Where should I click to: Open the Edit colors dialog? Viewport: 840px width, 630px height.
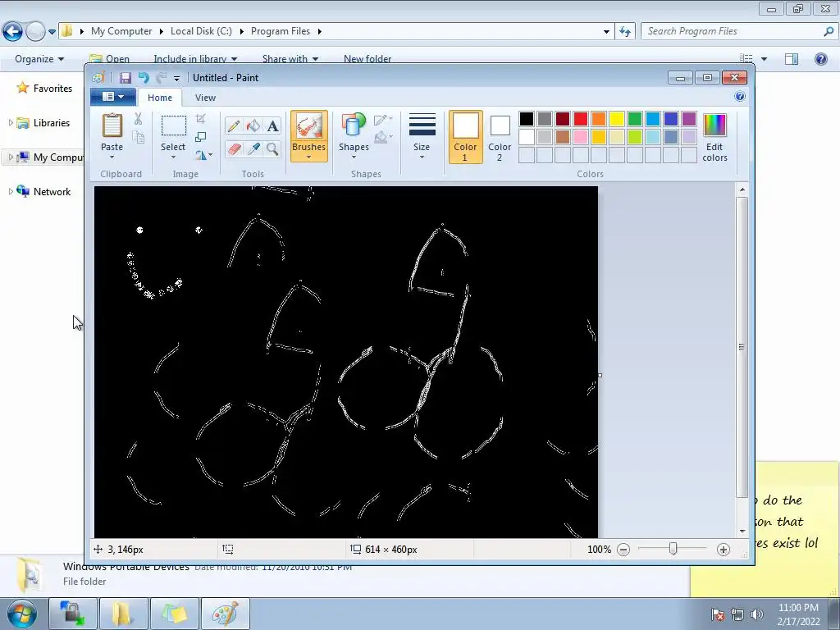pyautogui.click(x=714, y=138)
